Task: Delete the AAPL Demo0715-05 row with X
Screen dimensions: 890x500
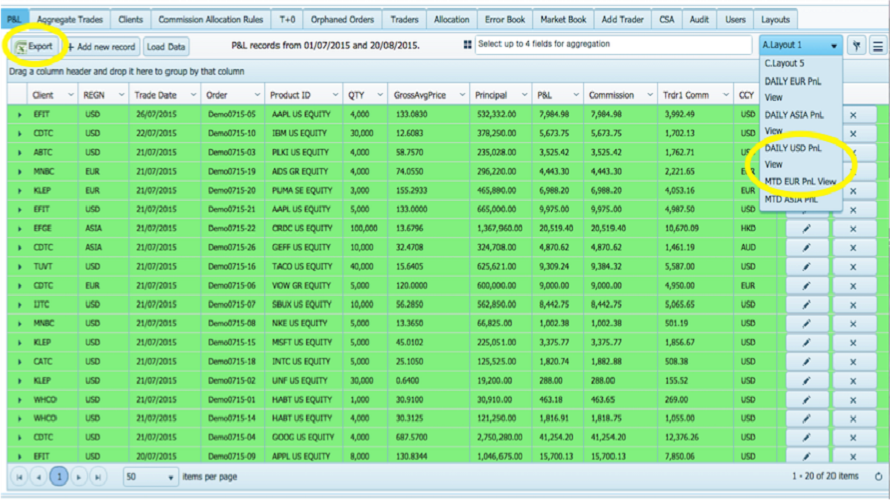Action: 853,115
